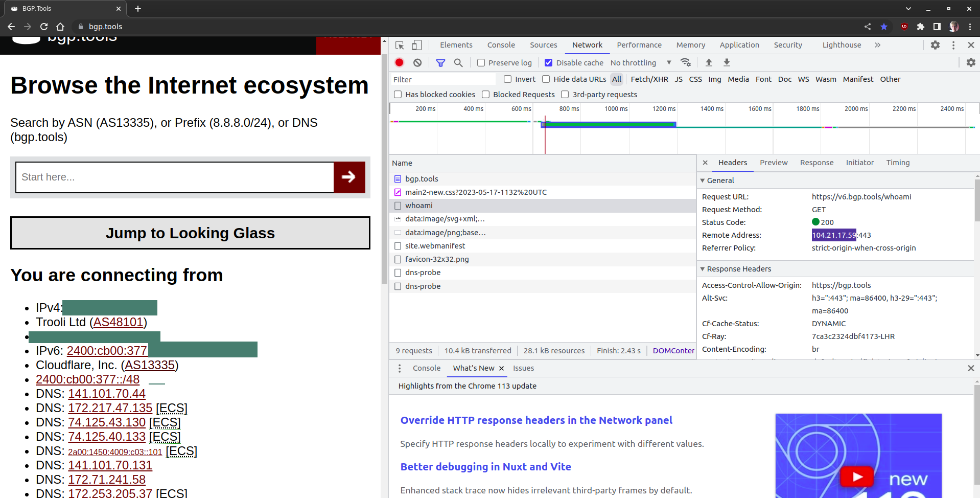Click the DevTools inspect element picker icon
The height and width of the screenshot is (498, 980).
[400, 45]
